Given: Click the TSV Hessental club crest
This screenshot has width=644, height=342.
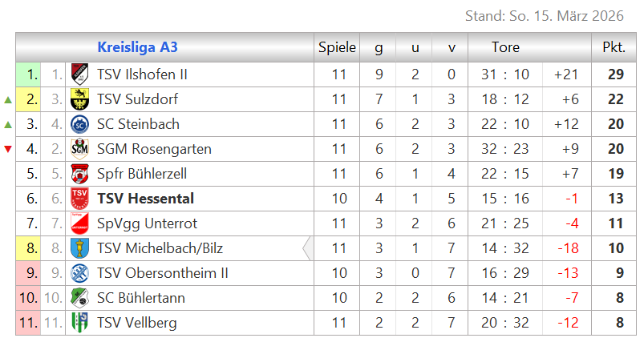Looking at the screenshot, I should (x=79, y=199).
